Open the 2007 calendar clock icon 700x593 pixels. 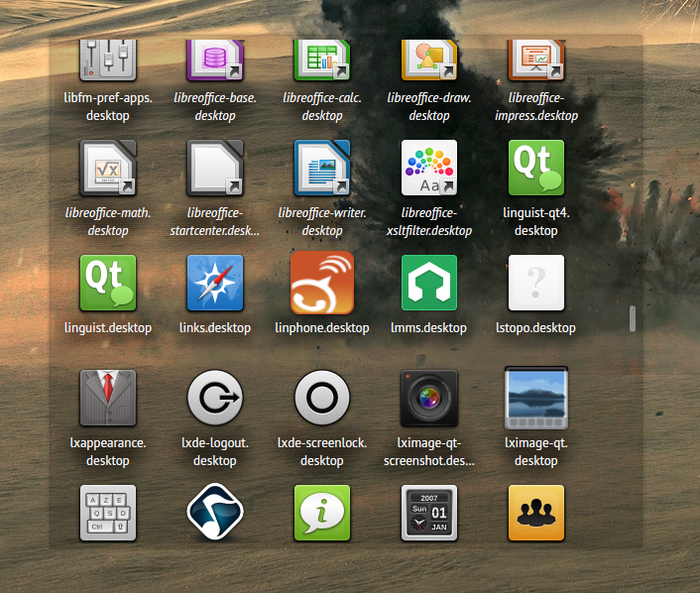429,513
